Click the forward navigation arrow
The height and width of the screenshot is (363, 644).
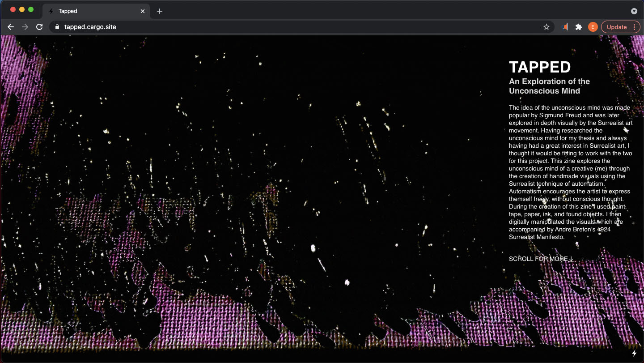click(x=25, y=27)
